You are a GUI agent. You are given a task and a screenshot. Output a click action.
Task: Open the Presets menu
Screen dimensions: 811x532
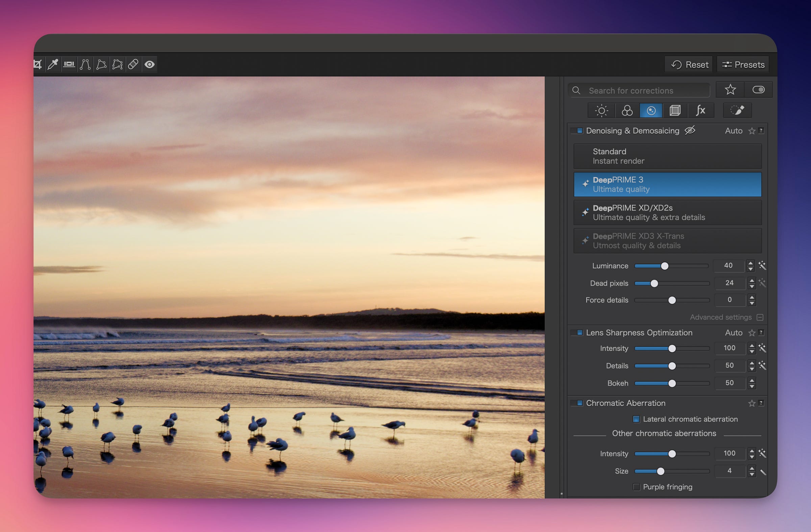click(x=743, y=65)
